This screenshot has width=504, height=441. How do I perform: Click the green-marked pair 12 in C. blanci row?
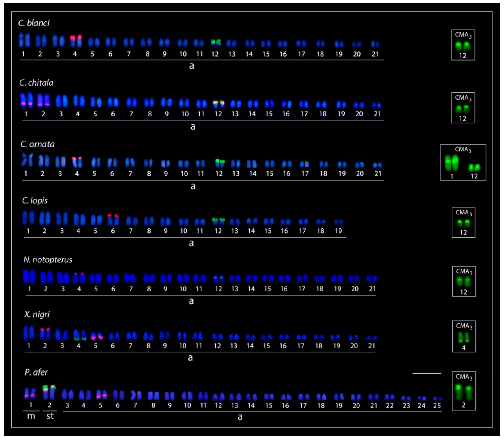coord(216,43)
